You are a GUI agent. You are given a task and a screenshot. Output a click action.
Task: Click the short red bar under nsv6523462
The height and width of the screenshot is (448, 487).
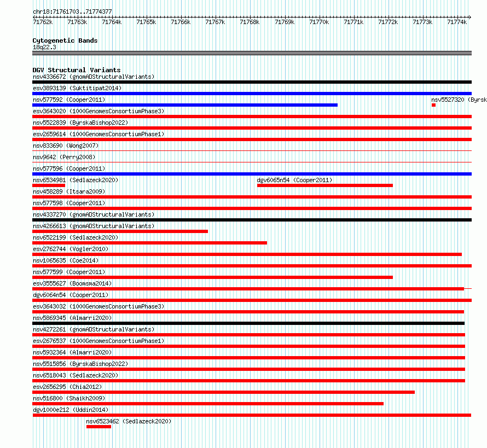98,427
